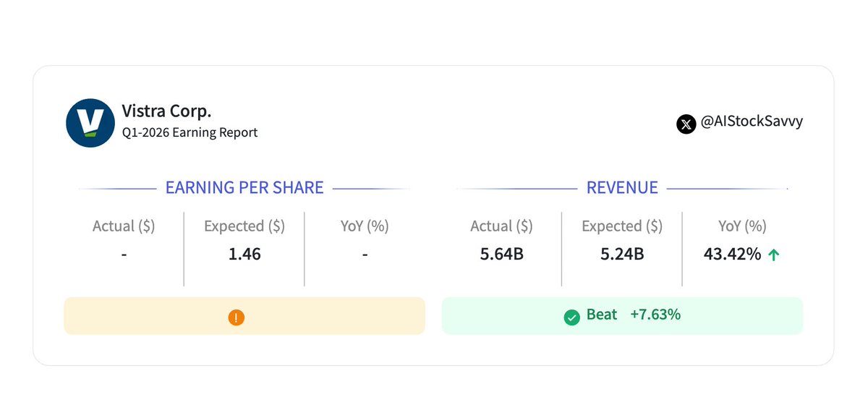The width and height of the screenshot is (868, 397).
Task: Click the EPS Expected value 1.46
Action: click(x=244, y=254)
